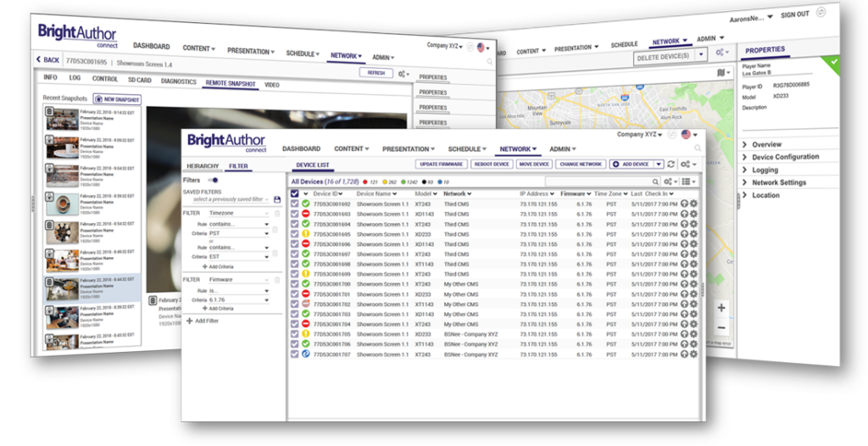Image resolution: width=868 pixels, height=446 pixels.
Task: Select Diagnostics tab in snapshot window
Action: pyautogui.click(x=178, y=81)
